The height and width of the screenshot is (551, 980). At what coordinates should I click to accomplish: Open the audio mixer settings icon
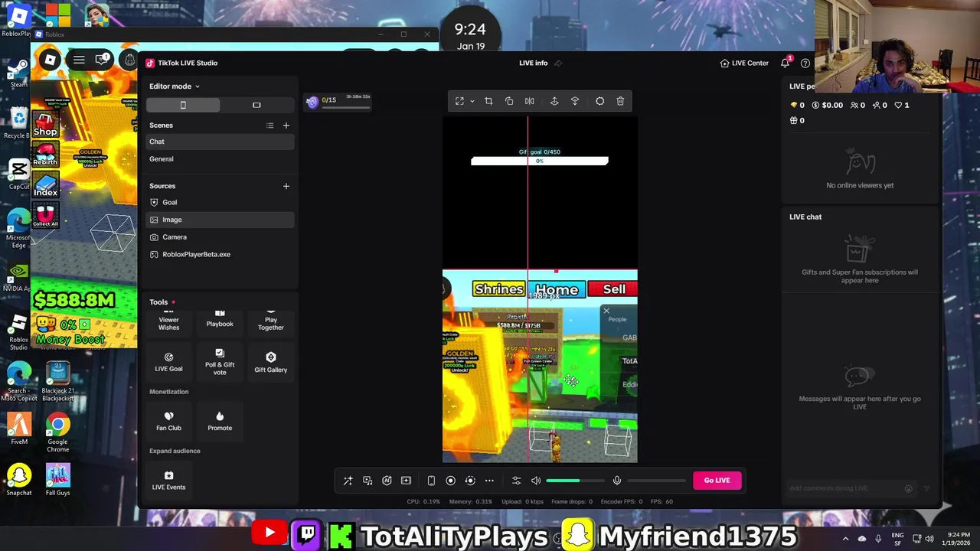click(x=516, y=481)
